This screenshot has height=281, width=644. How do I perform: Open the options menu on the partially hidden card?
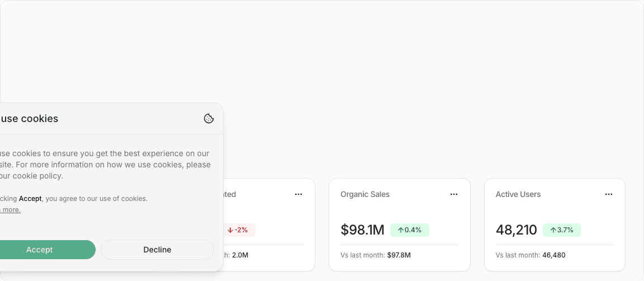coord(299,194)
